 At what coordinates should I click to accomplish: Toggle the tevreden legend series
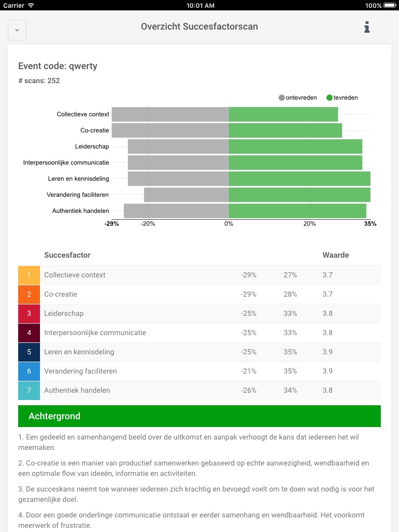342,98
